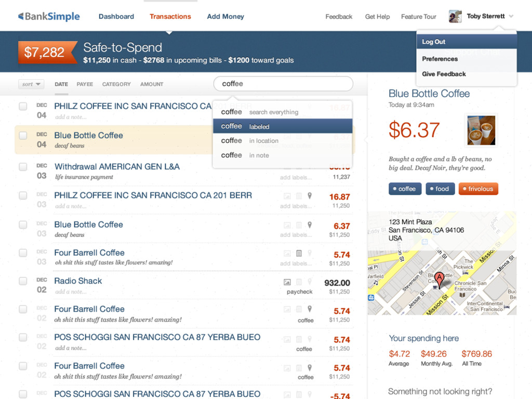Click photo icon on Blue Bottle Coffee Dec 03 row
This screenshot has width=532, height=399.
[287, 225]
